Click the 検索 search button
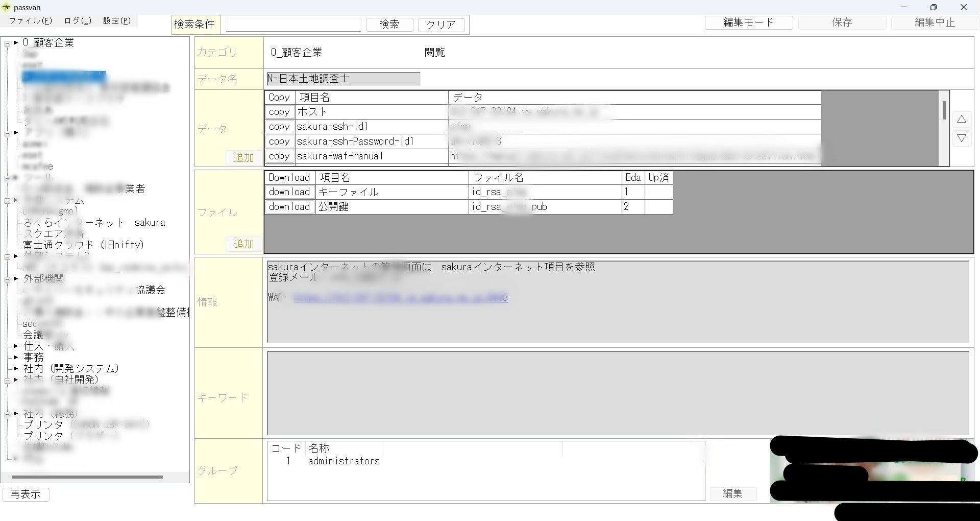This screenshot has height=521, width=980. [389, 25]
